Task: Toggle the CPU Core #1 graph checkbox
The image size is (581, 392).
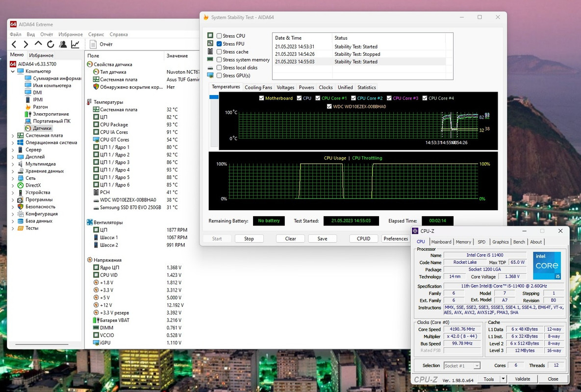Action: click(x=317, y=98)
